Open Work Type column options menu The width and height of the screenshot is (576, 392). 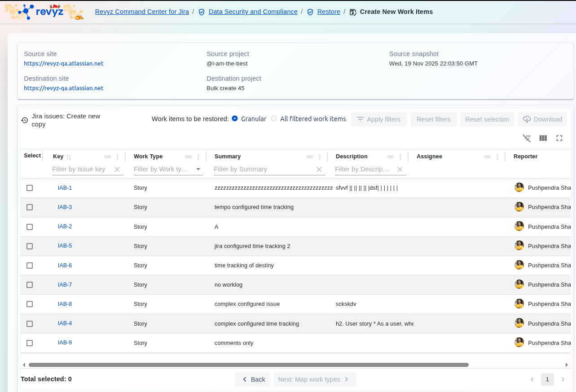point(198,157)
